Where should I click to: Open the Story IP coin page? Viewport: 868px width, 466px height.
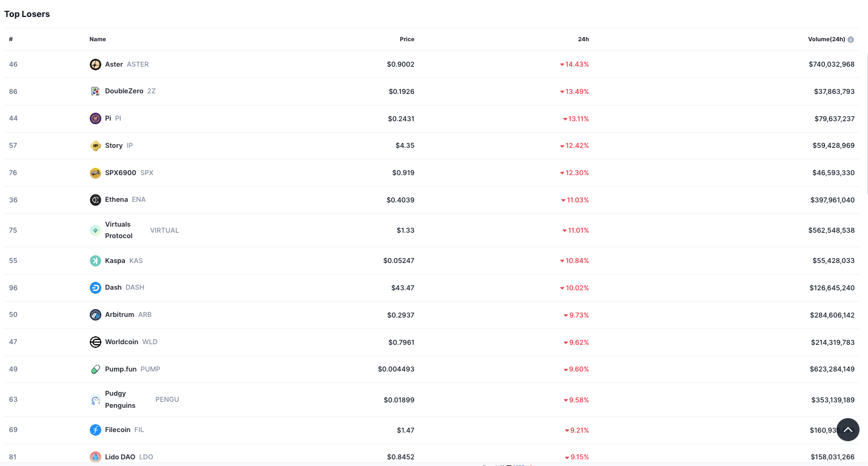pos(114,145)
